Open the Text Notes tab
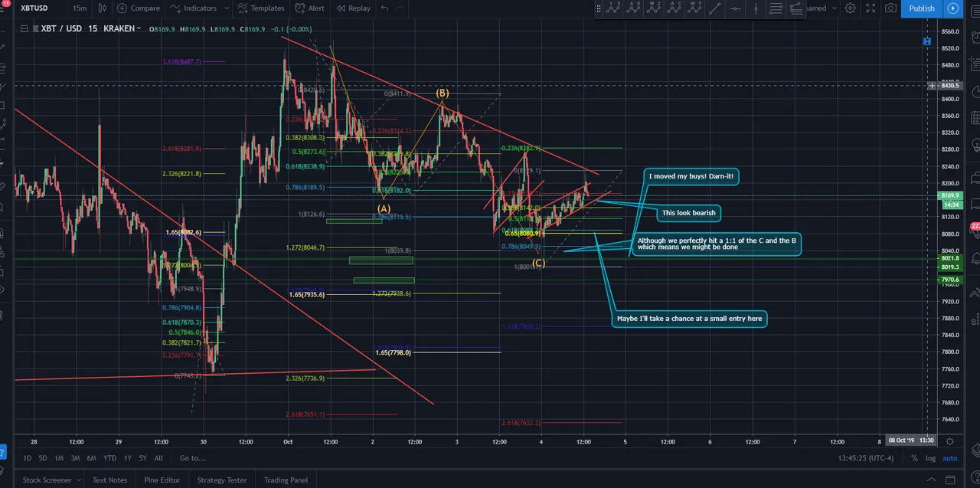The width and height of the screenshot is (980, 488). pos(110,480)
